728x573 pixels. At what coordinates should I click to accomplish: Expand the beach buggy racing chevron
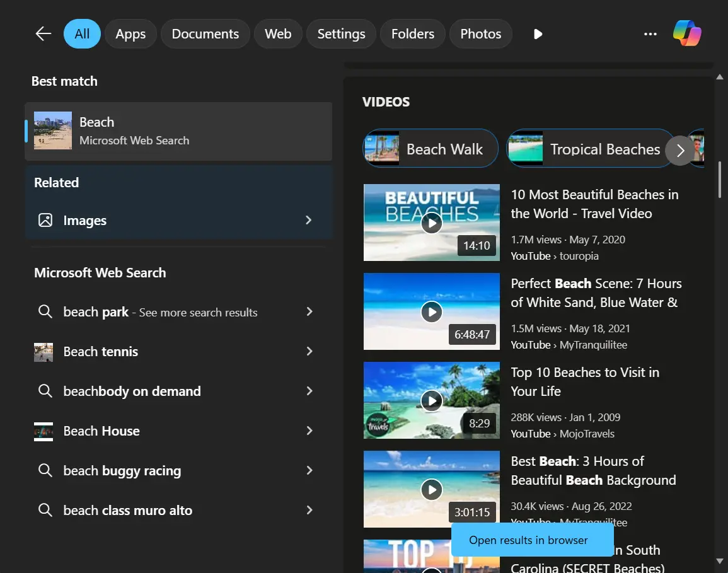point(309,470)
